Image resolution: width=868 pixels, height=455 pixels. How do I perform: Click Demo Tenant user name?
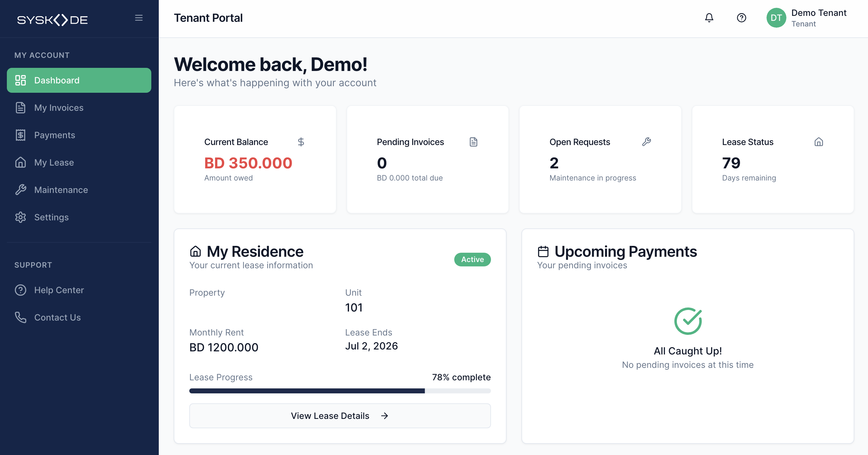click(x=819, y=13)
